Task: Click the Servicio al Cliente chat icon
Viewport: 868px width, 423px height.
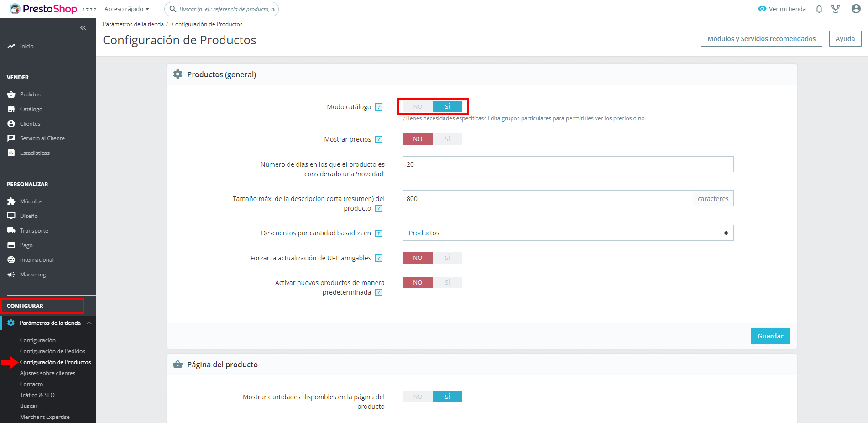Action: coord(11,138)
